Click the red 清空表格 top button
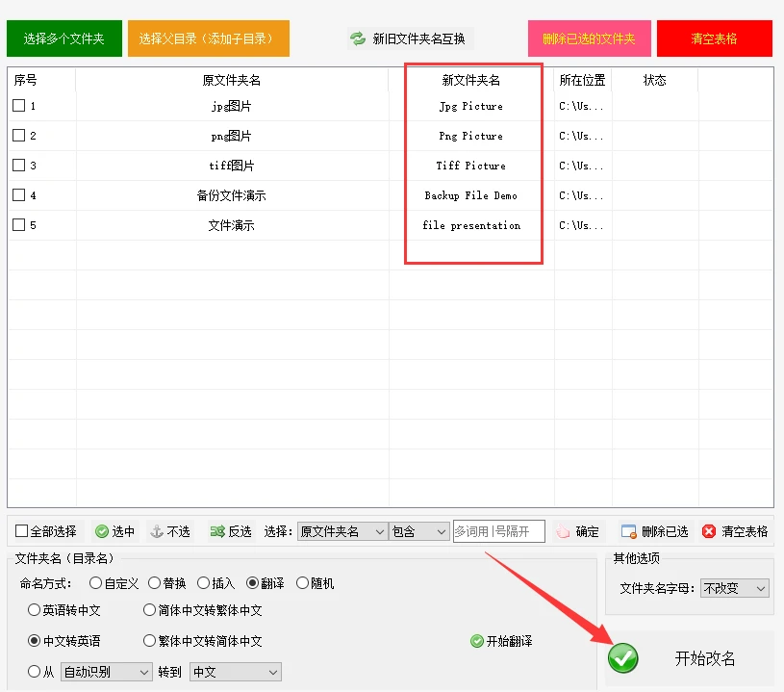The image size is (784, 692). click(x=715, y=38)
